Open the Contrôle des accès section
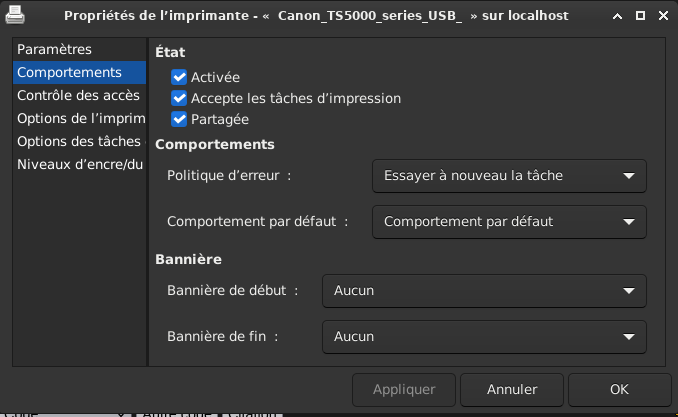The image size is (678, 417). coord(78,96)
